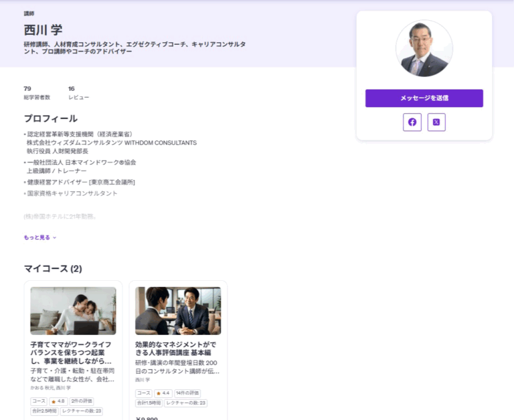Screen dimensions: 514x420
Task: Click the メッセージを送信 button
Action: tap(424, 98)
